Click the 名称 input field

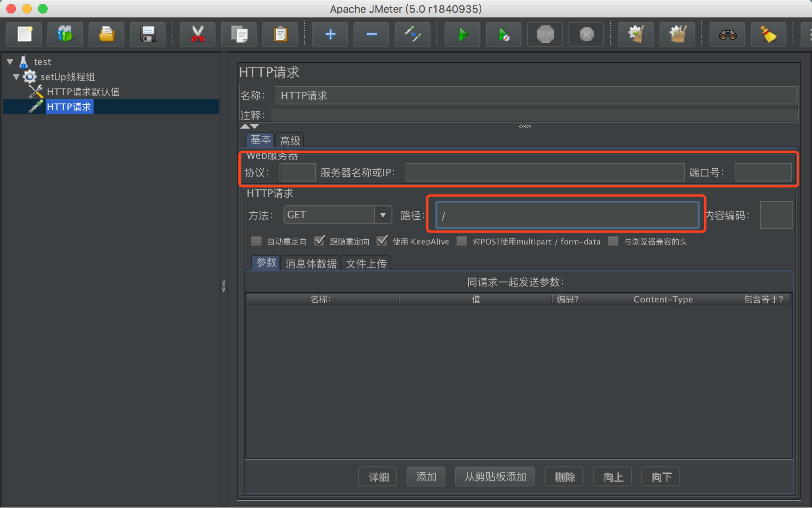coord(536,95)
